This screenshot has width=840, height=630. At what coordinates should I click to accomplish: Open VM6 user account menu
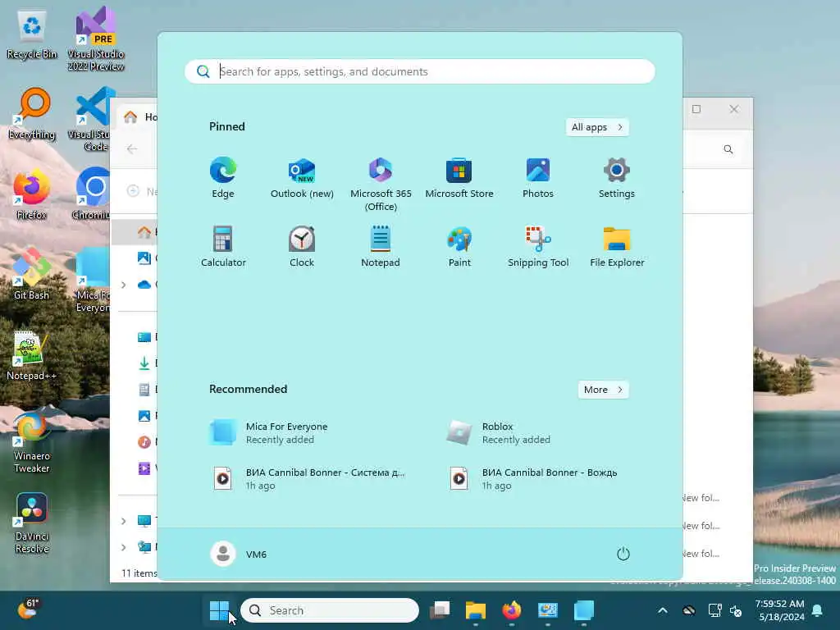239,554
